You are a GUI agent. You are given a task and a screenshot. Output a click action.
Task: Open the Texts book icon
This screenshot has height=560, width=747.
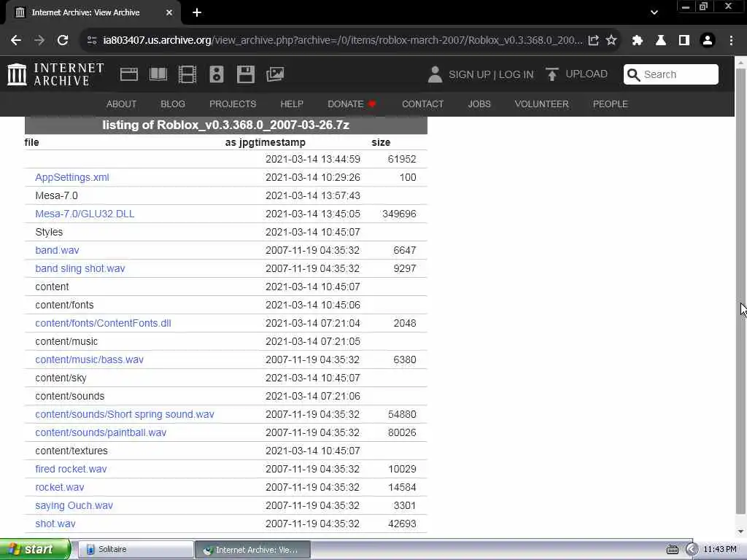coord(158,74)
